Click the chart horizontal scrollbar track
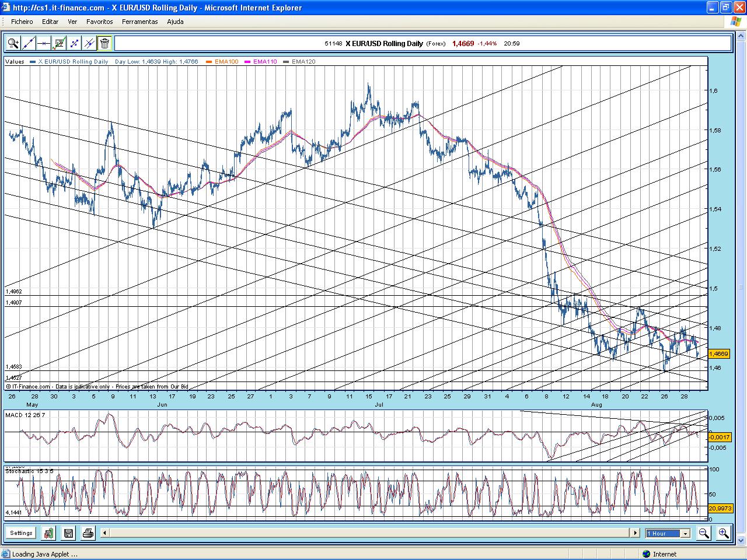Viewport: 747px width, 560px height. click(x=369, y=533)
